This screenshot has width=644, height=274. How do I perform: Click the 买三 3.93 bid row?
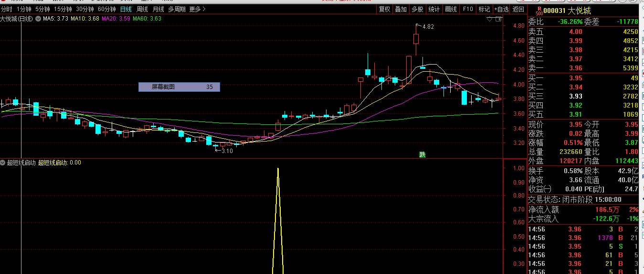(583, 97)
